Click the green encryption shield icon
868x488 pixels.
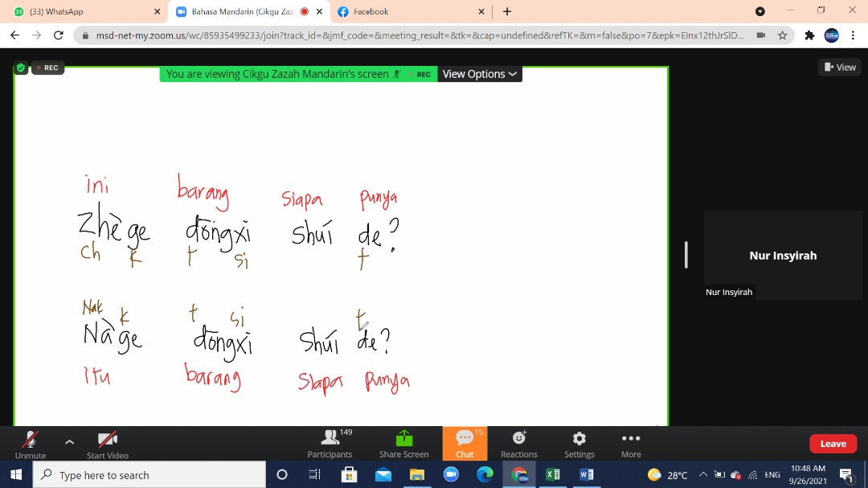pos(21,68)
